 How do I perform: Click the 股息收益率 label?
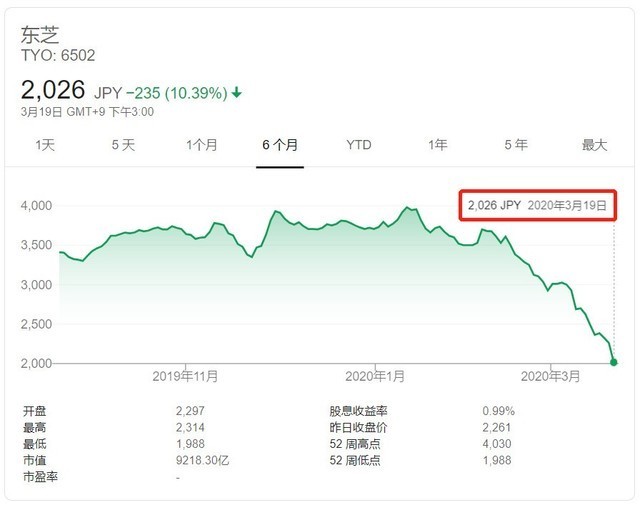click(358, 411)
